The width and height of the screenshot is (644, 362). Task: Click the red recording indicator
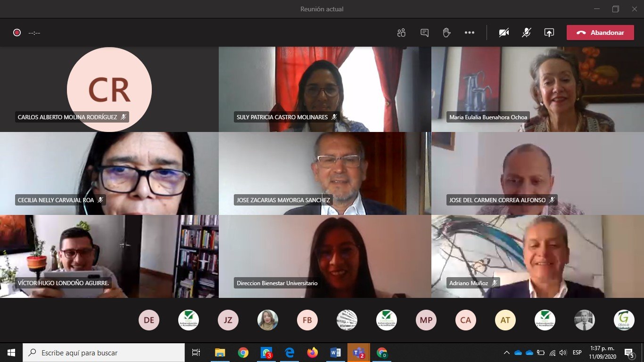(17, 33)
